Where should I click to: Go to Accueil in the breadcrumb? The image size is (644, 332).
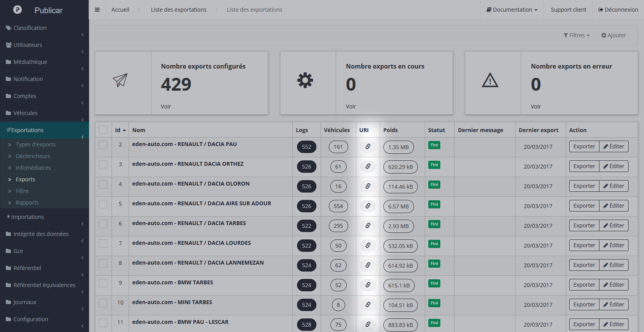(x=120, y=10)
